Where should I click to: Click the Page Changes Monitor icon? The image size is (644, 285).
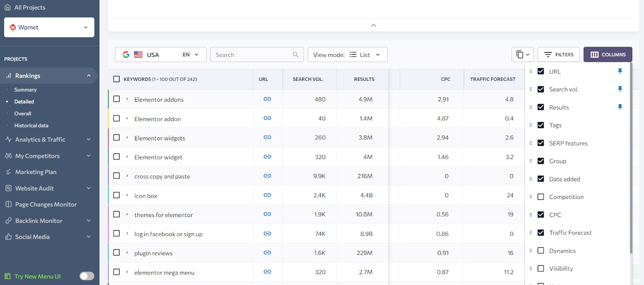tap(8, 204)
